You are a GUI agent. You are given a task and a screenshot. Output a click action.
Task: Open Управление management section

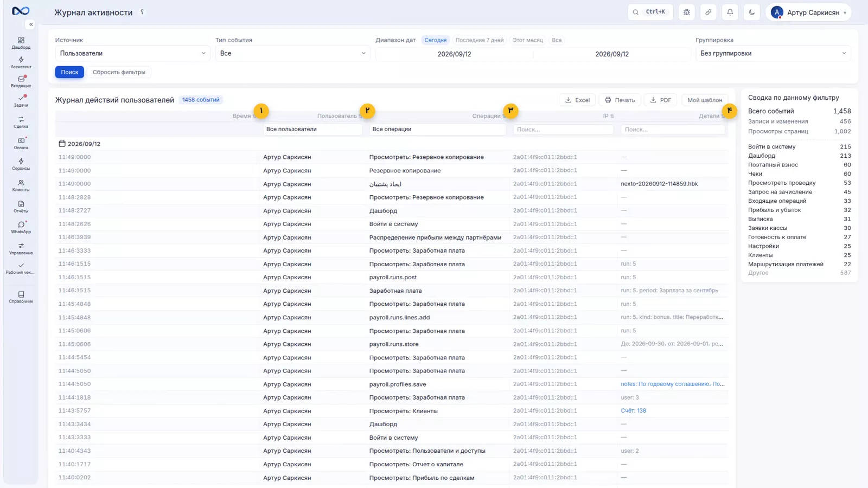(21, 248)
